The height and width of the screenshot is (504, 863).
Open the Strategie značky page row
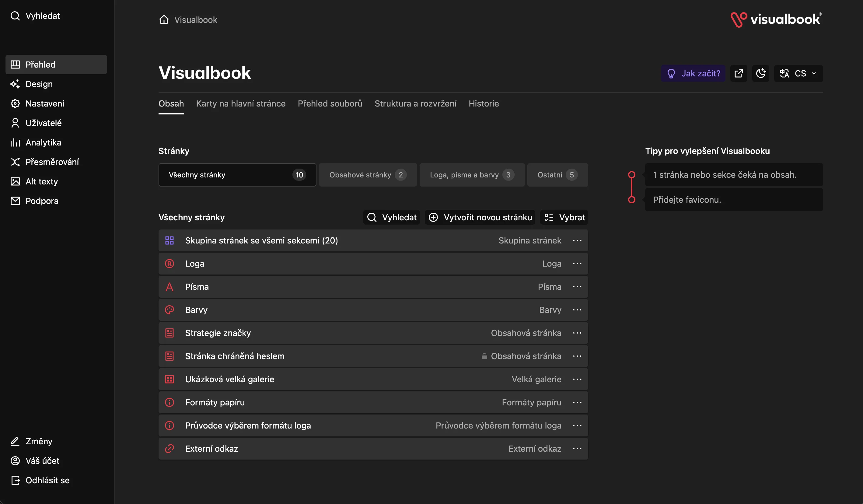373,333
